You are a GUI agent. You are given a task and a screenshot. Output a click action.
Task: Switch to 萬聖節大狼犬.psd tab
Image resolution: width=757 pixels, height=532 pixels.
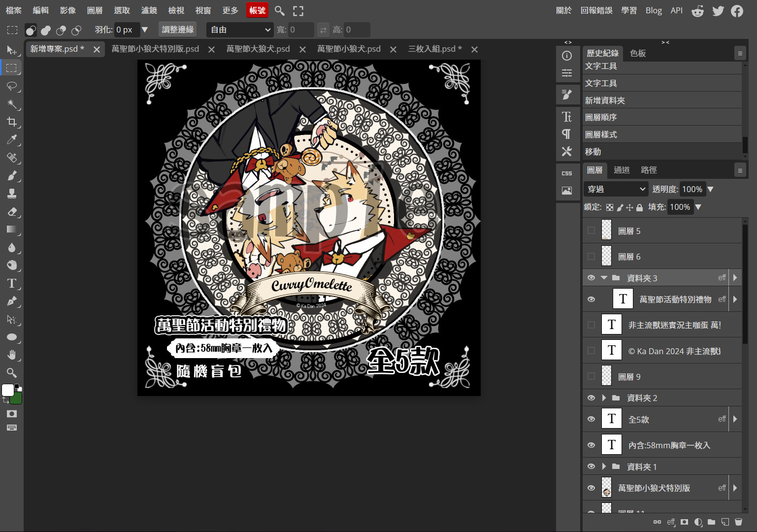coord(258,49)
